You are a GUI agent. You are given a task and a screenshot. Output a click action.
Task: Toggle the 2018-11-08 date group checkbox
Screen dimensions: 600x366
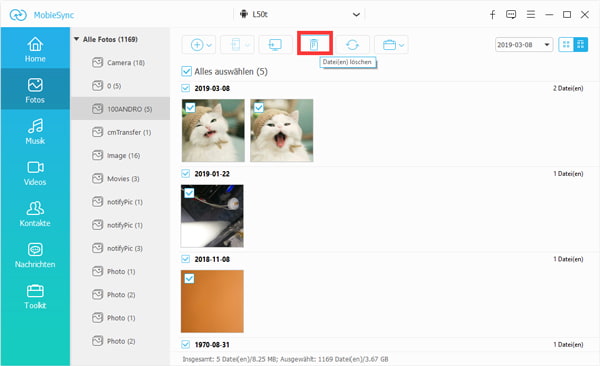(186, 259)
